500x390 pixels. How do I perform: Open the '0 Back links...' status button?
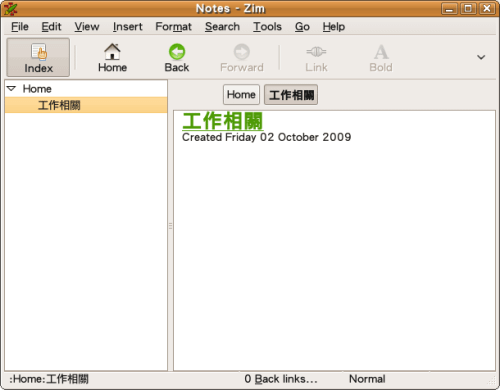coord(281,379)
